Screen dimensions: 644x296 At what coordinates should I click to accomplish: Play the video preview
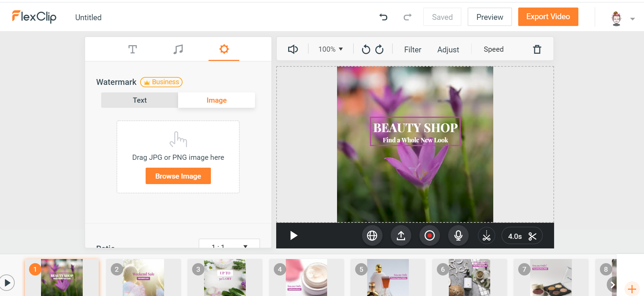coord(294,235)
